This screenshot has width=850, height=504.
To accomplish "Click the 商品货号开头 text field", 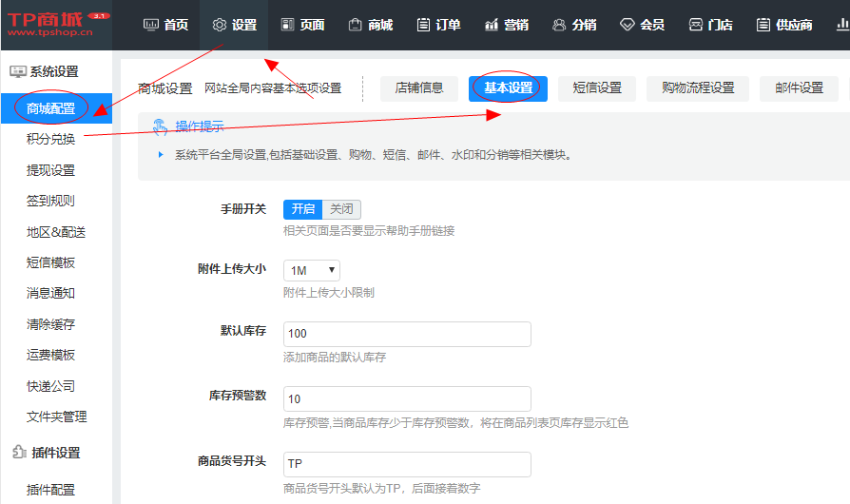I will 407,464.
